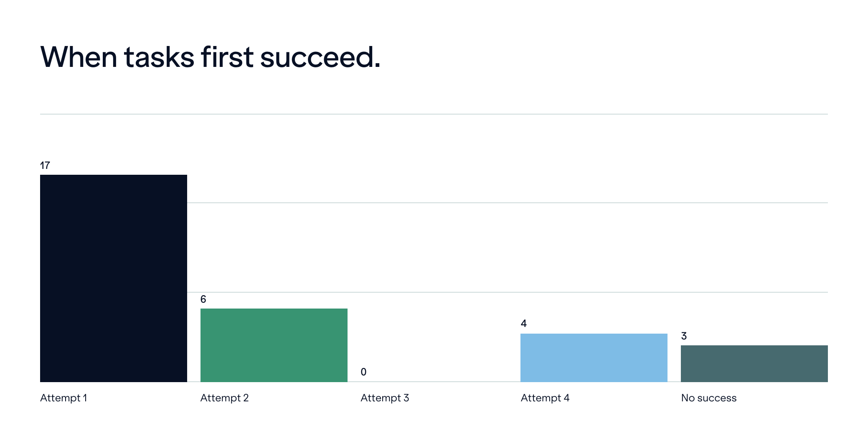Select the green Attempt 2 bar
868x444 pixels.
pyautogui.click(x=274, y=345)
